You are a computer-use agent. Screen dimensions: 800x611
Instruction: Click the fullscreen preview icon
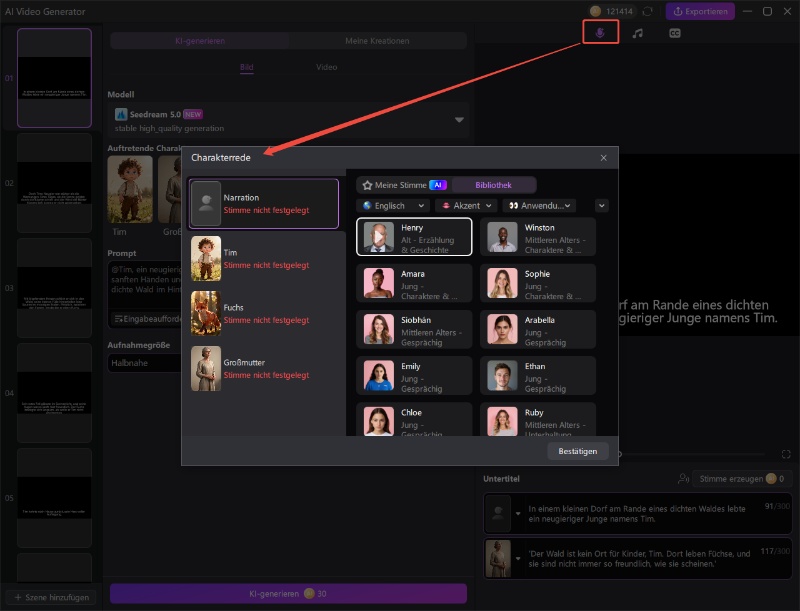pyautogui.click(x=786, y=454)
